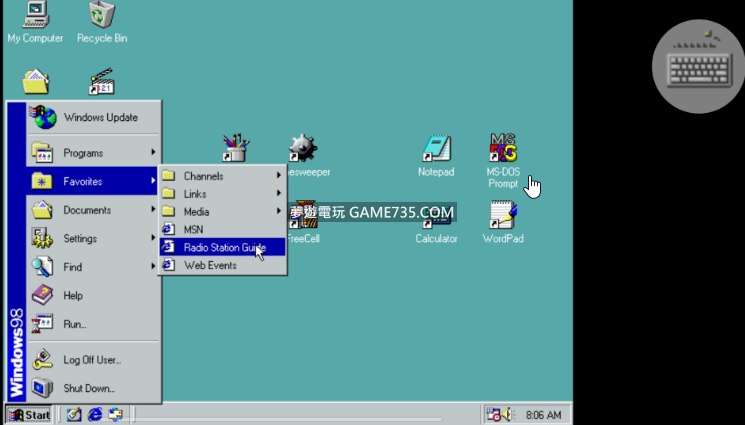Choose Log Off User... entry
The height and width of the screenshot is (425, 745).
coord(94,360)
